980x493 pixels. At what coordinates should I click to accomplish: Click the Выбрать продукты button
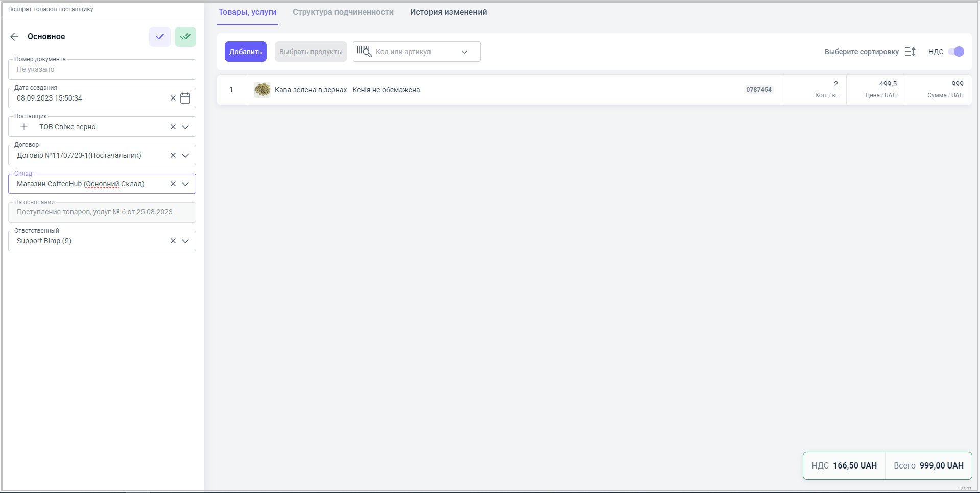tap(310, 52)
